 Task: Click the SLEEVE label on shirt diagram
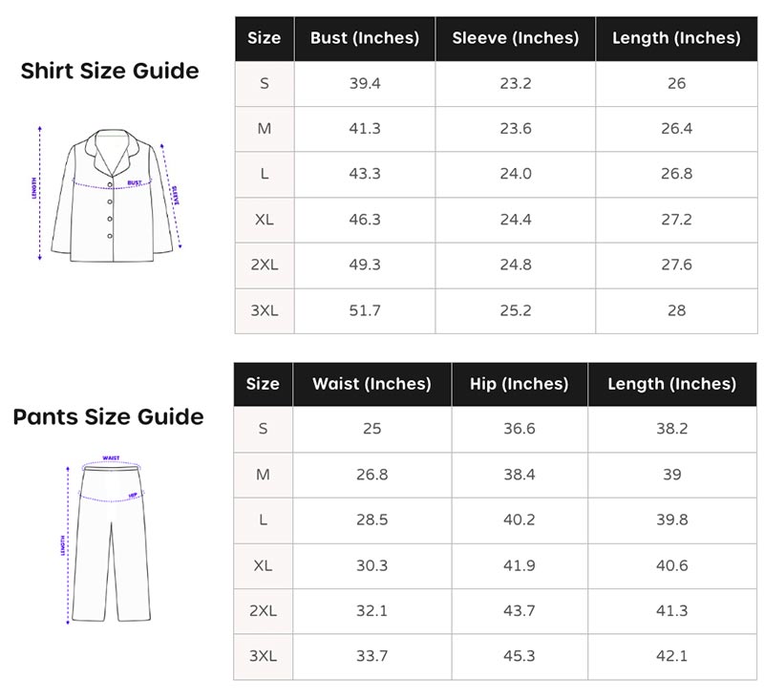(176, 196)
